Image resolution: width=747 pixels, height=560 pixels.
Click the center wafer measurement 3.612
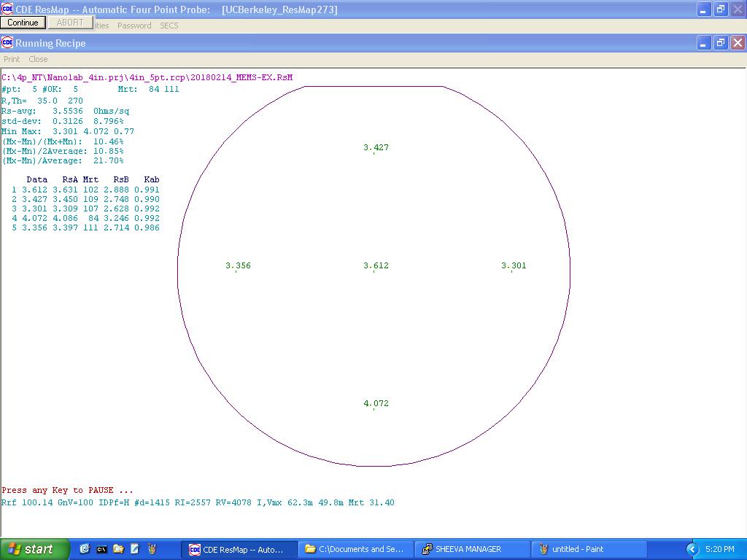376,265
